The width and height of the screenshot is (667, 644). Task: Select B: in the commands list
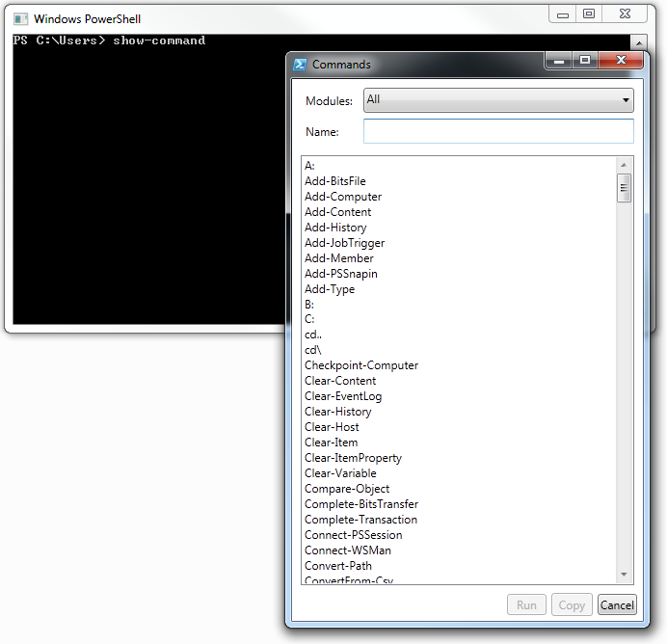pyautogui.click(x=309, y=305)
